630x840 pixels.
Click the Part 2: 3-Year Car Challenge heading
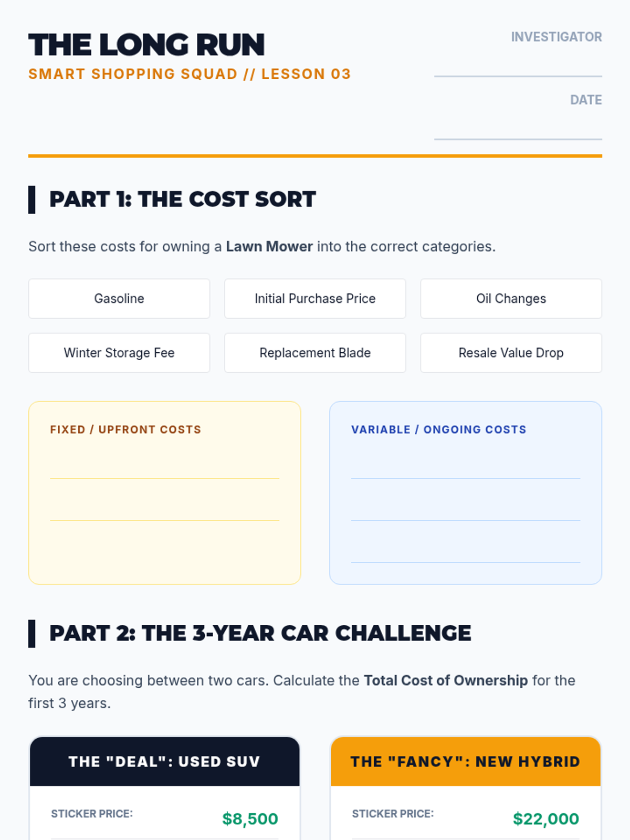(260, 634)
